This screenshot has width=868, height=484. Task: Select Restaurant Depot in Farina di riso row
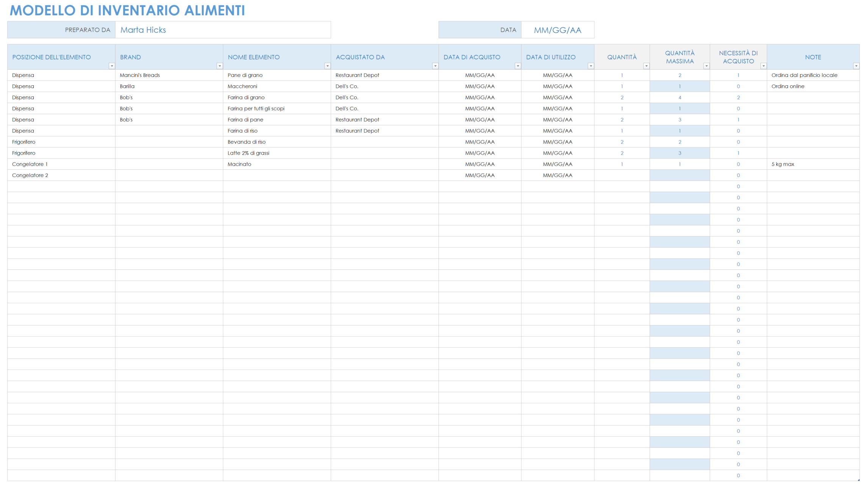point(385,131)
